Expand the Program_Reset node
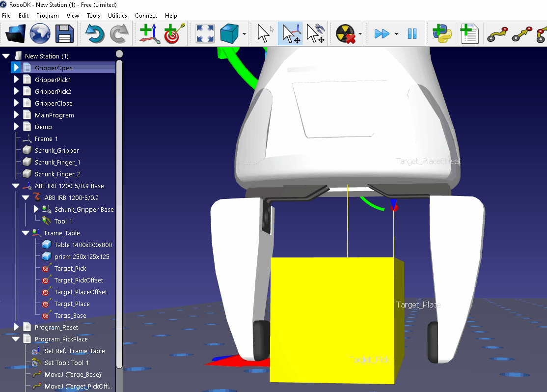The image size is (547, 392). [x=16, y=327]
